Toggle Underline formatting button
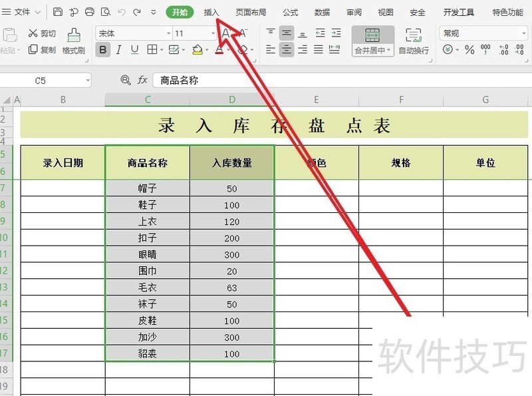The image size is (532, 396). click(x=135, y=50)
